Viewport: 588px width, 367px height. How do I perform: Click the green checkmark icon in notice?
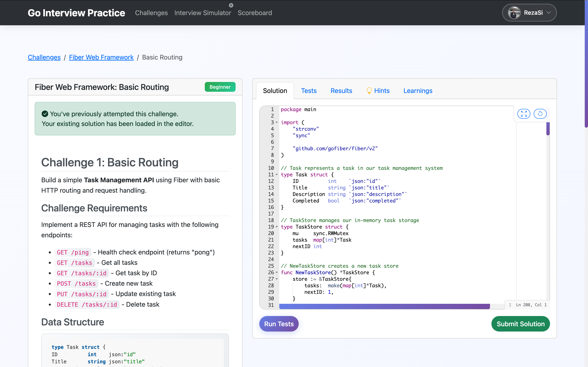coord(45,114)
